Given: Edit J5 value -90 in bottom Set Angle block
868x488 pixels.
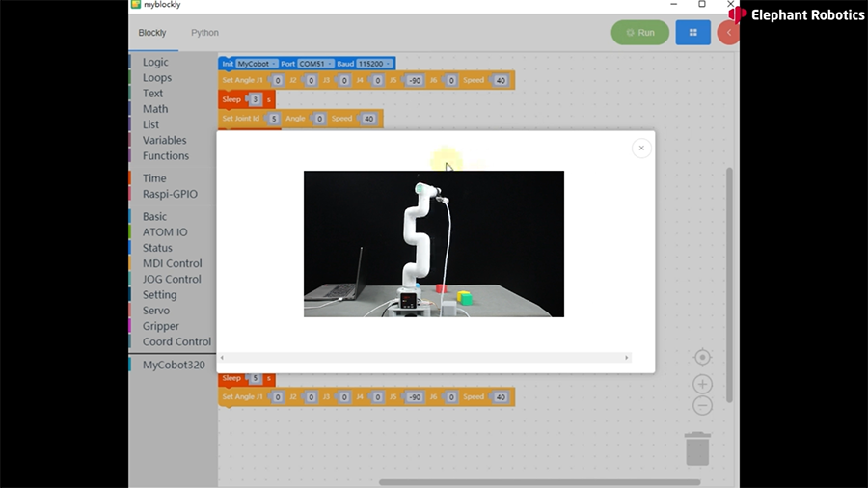Looking at the screenshot, I should click(x=415, y=396).
